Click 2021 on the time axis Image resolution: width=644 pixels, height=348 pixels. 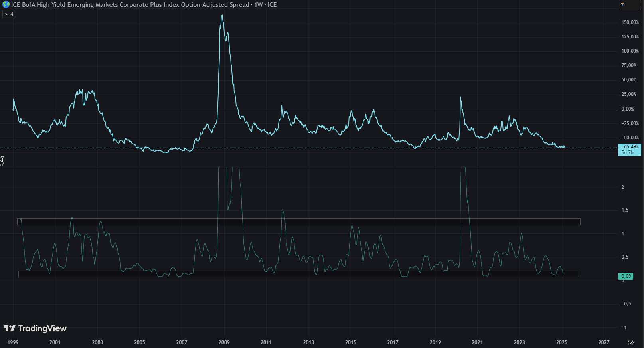[x=477, y=342]
